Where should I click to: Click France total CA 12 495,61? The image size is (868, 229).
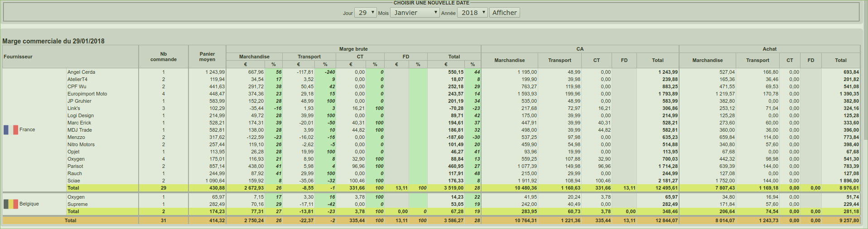tap(666, 188)
